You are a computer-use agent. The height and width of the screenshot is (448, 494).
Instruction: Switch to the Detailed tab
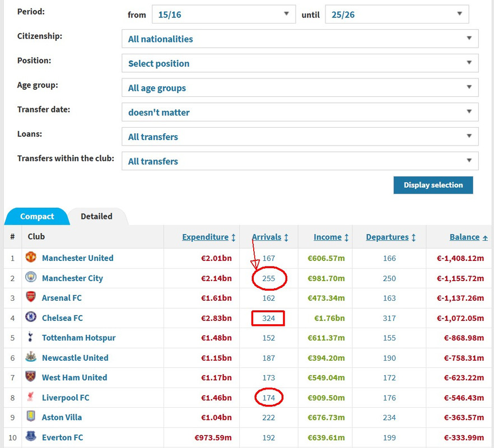coord(96,216)
